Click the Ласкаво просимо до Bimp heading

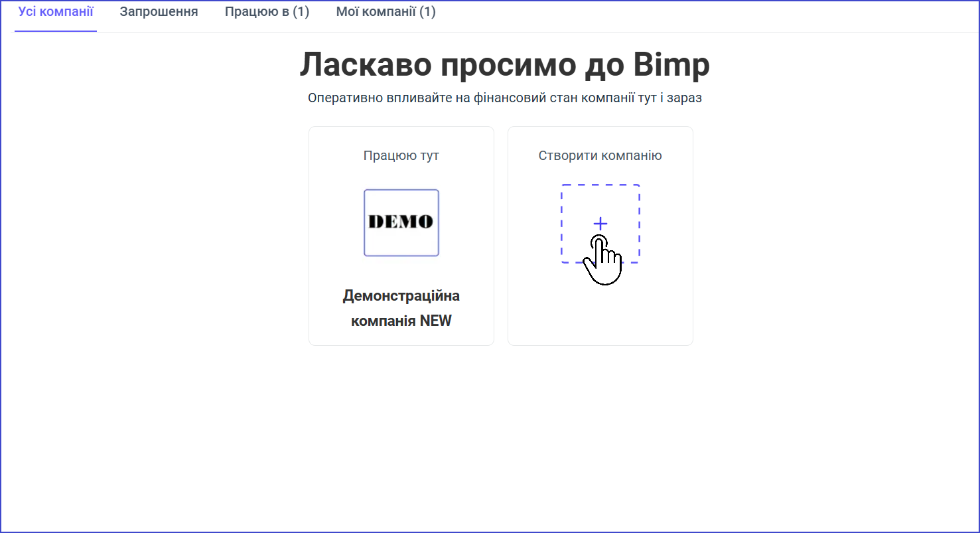(505, 65)
